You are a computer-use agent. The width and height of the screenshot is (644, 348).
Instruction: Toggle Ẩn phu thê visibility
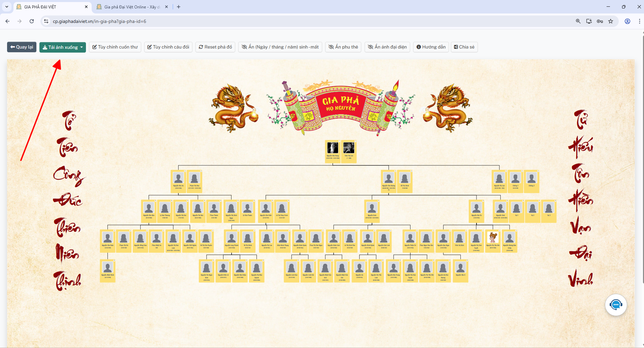(343, 47)
